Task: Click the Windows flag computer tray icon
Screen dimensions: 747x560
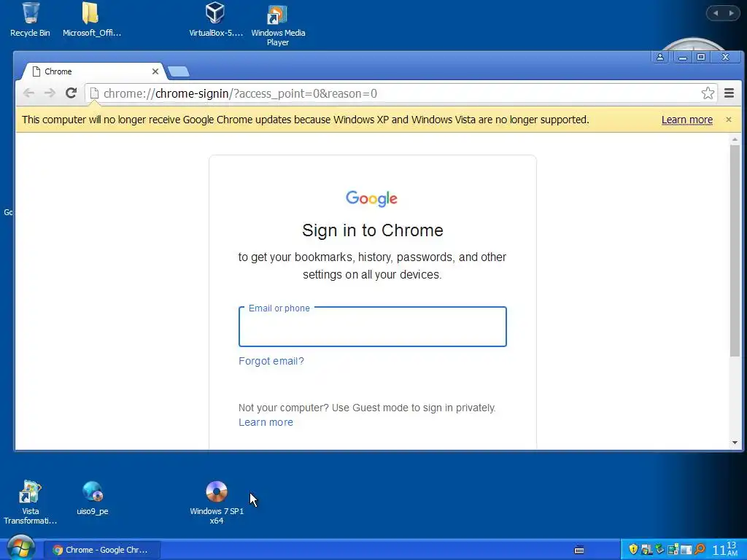Action: point(646,550)
